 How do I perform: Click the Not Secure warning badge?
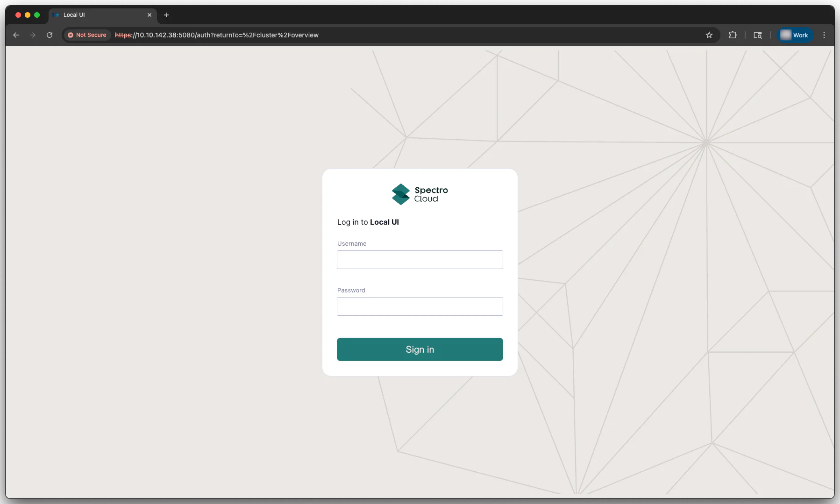pyautogui.click(x=87, y=35)
